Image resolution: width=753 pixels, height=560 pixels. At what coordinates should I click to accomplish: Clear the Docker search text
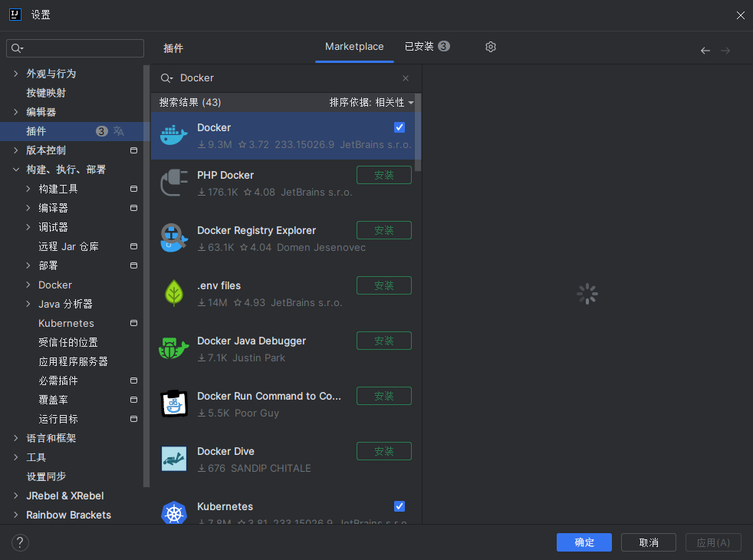point(406,78)
